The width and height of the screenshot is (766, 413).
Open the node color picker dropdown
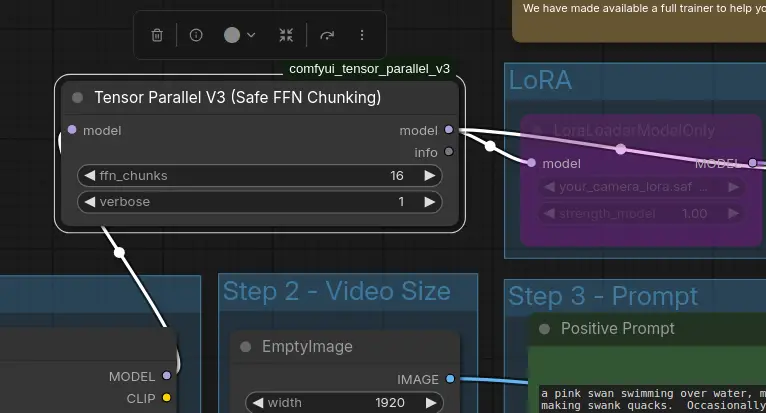click(x=240, y=35)
